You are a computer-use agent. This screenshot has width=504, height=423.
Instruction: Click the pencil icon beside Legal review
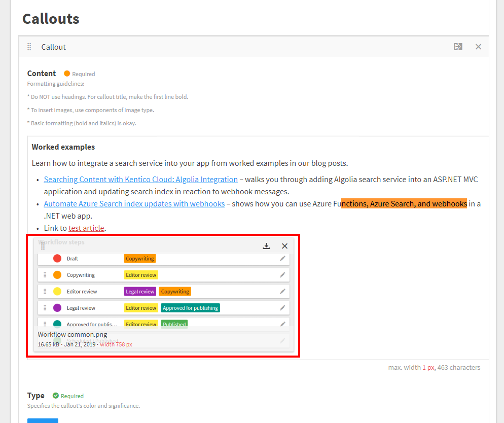click(282, 307)
